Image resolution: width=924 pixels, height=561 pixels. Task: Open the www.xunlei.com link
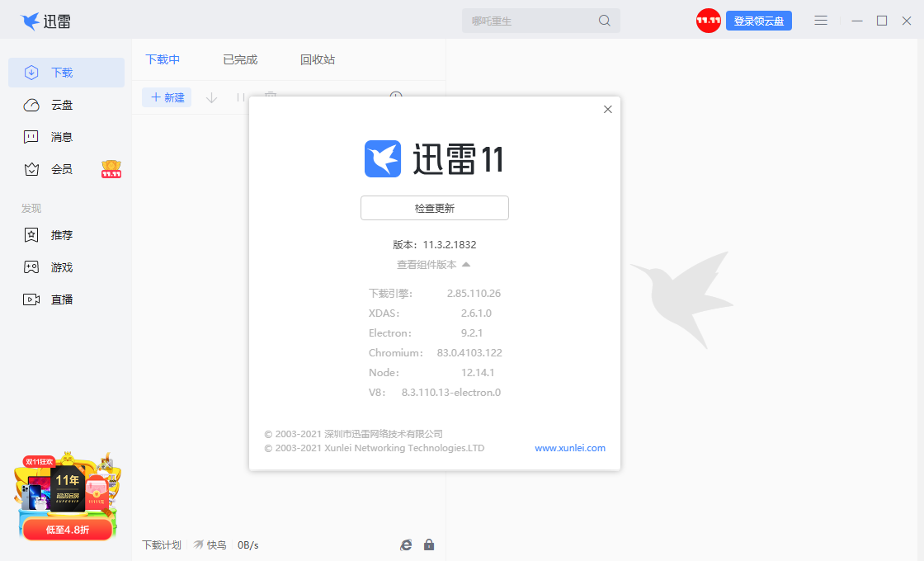tap(570, 448)
